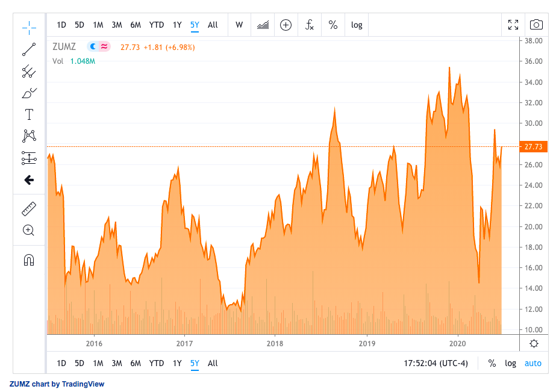Select 5Y range in top toolbar

pyautogui.click(x=195, y=25)
